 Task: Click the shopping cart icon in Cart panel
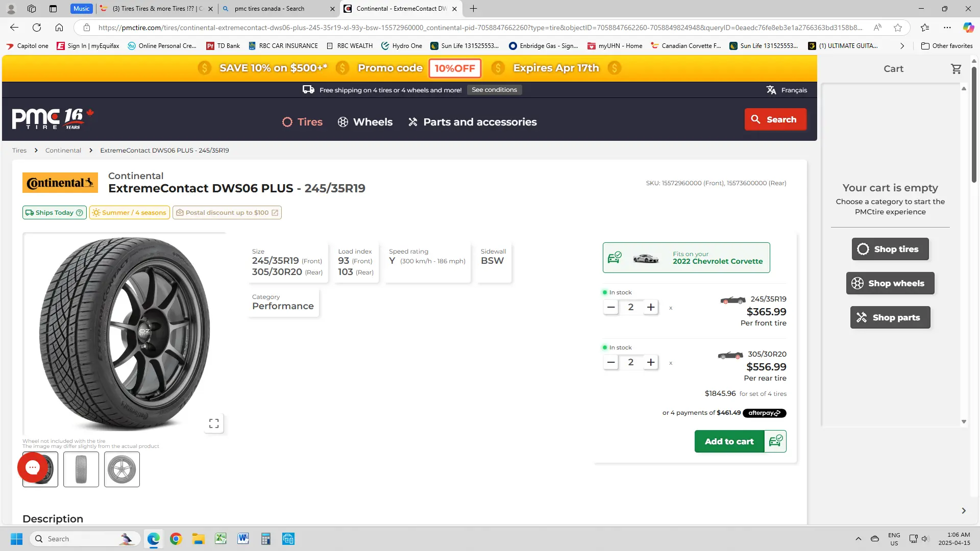(x=956, y=69)
